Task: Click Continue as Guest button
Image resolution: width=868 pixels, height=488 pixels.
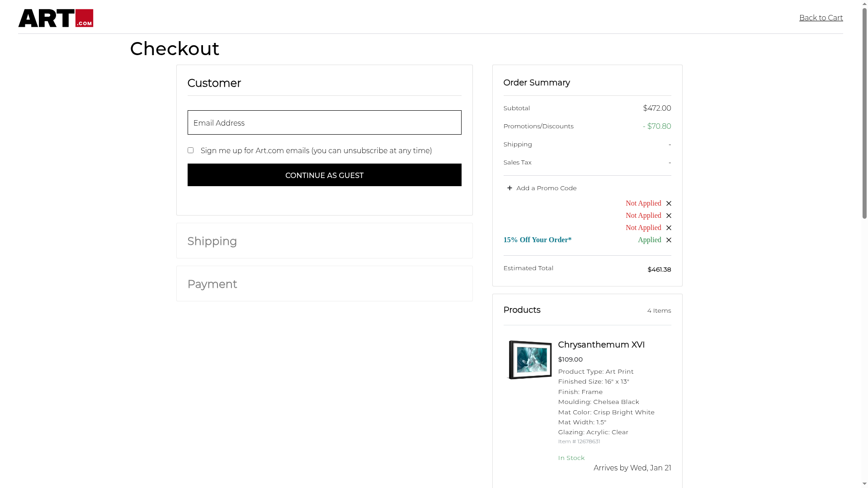Action: point(324,175)
